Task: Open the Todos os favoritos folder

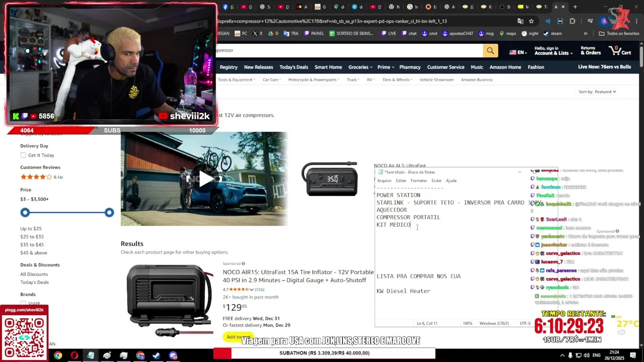Action: (x=619, y=34)
